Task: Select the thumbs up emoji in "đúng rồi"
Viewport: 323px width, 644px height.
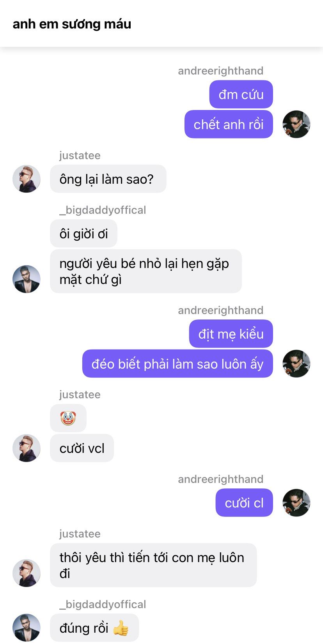Action: tap(121, 628)
